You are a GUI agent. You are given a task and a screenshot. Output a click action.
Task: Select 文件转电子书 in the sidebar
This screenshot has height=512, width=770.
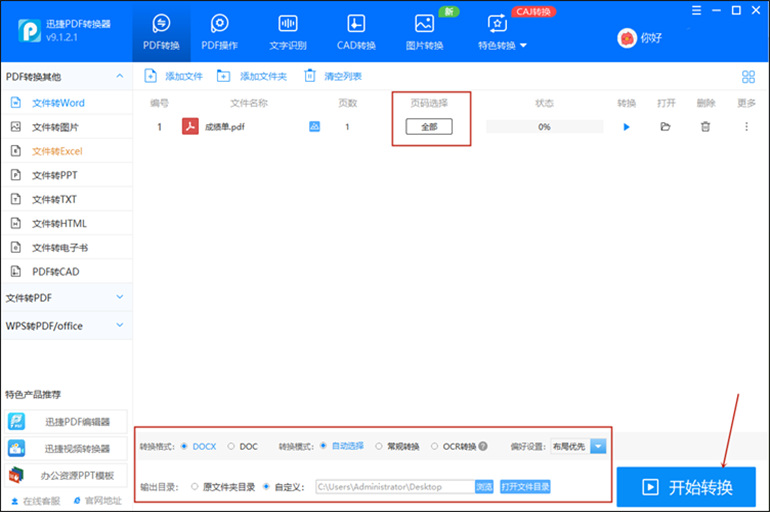point(66,247)
